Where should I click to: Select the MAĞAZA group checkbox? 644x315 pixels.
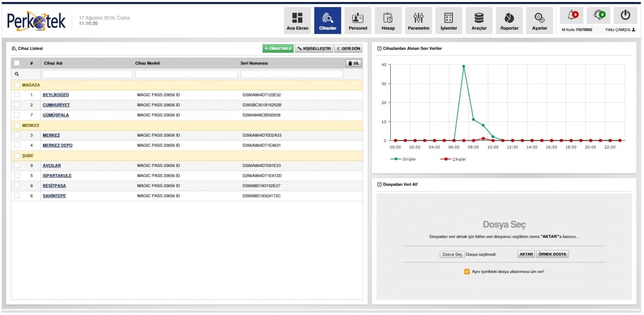(17, 85)
